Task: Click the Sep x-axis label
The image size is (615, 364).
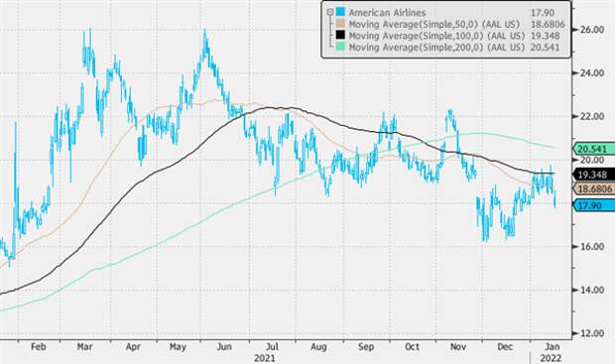Action: point(366,347)
